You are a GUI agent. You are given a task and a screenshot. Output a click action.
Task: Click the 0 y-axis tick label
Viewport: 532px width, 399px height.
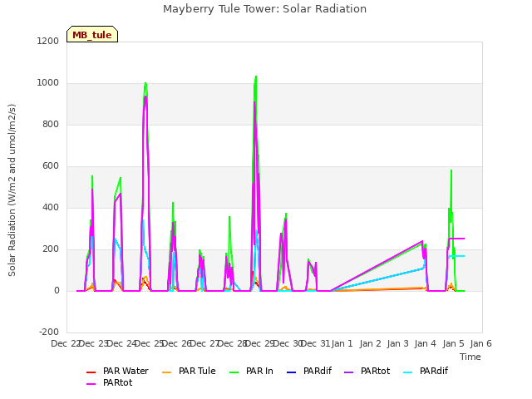(x=57, y=290)
